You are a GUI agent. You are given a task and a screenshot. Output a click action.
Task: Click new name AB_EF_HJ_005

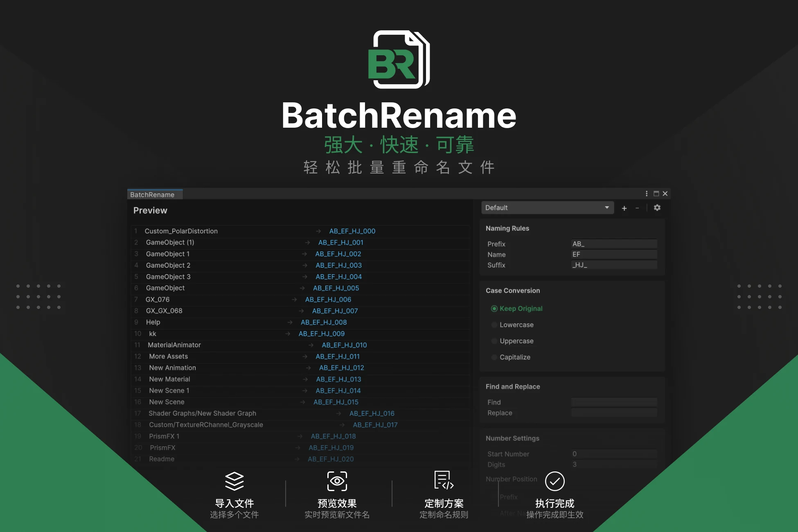tap(336, 288)
